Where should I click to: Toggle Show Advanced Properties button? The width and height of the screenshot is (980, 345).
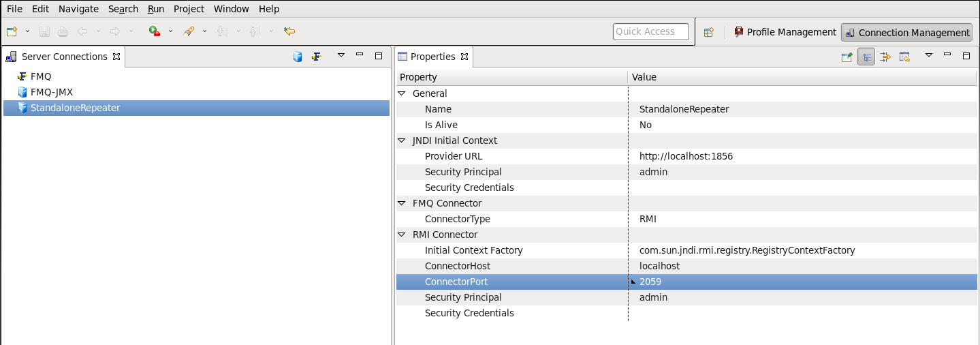click(885, 57)
